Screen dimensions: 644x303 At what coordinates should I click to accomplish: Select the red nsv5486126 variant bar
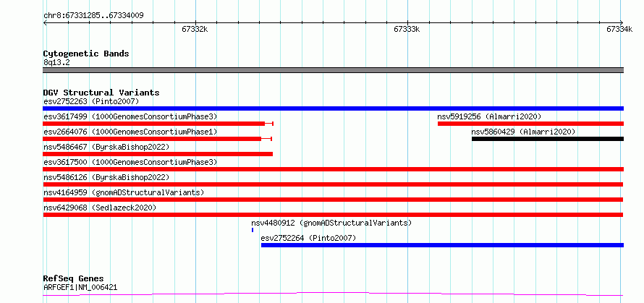pyautogui.click(x=333, y=184)
